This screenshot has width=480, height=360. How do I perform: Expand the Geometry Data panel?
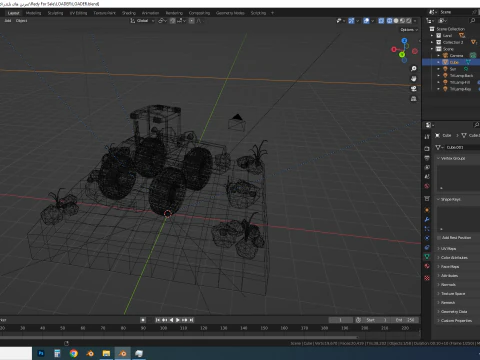438,312
